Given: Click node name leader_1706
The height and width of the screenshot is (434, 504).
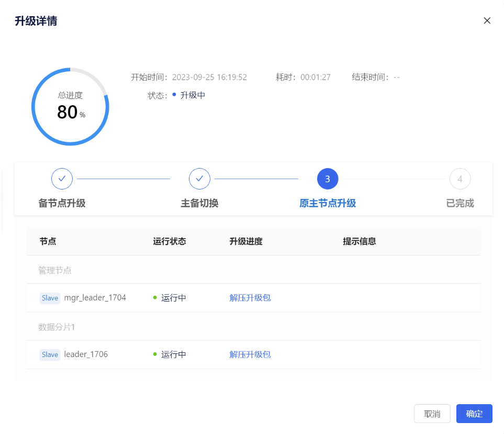Looking at the screenshot, I should click(x=86, y=354).
